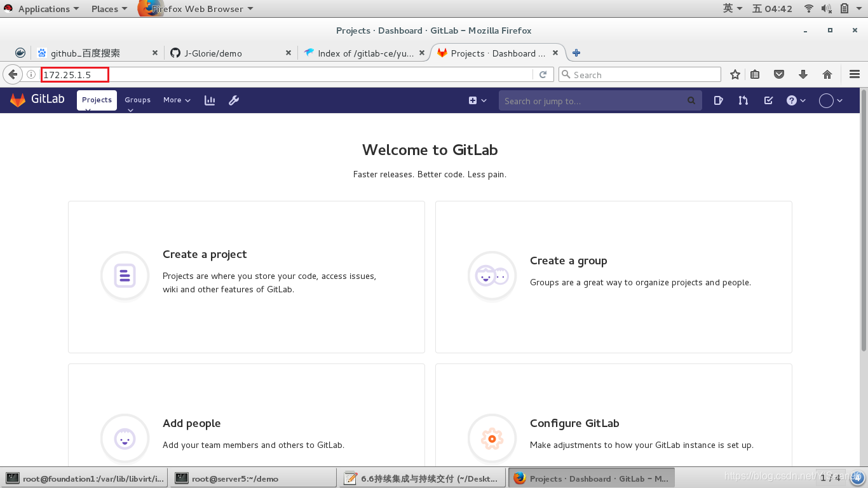The width and height of the screenshot is (868, 488).
Task: Close the J-Glorie/demo tab
Action: 288,53
